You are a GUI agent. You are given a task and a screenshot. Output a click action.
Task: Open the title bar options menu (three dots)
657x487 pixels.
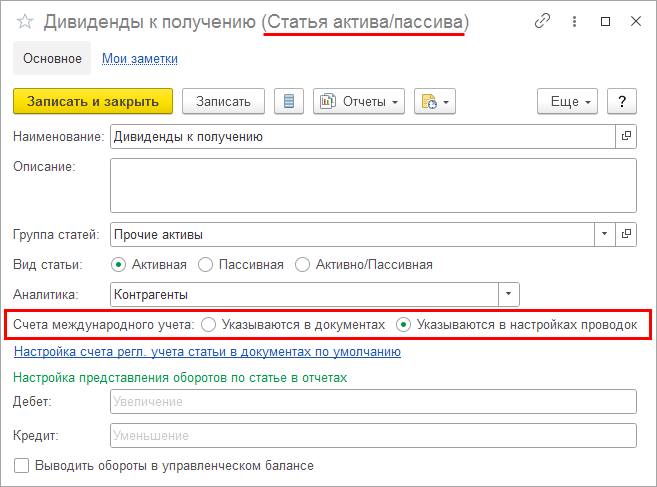point(574,21)
